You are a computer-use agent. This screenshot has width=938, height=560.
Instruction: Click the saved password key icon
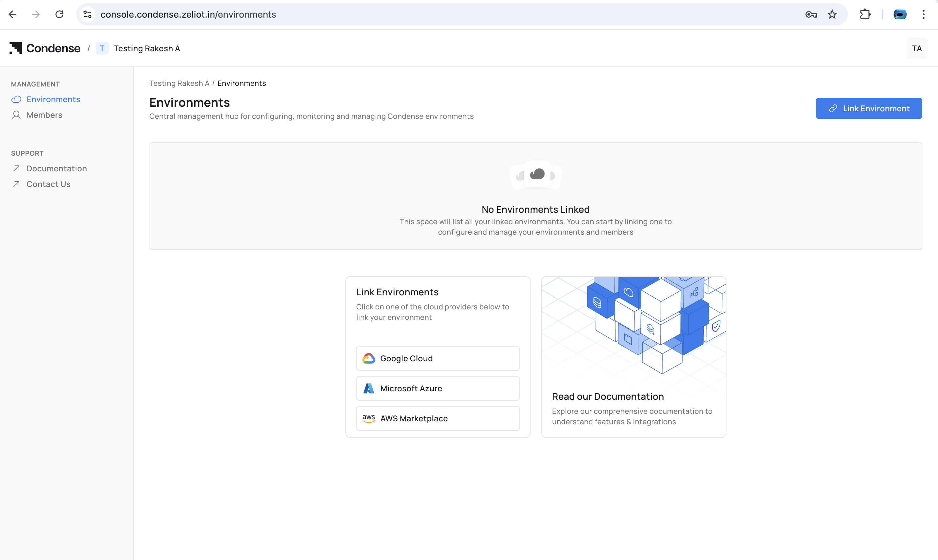point(811,14)
